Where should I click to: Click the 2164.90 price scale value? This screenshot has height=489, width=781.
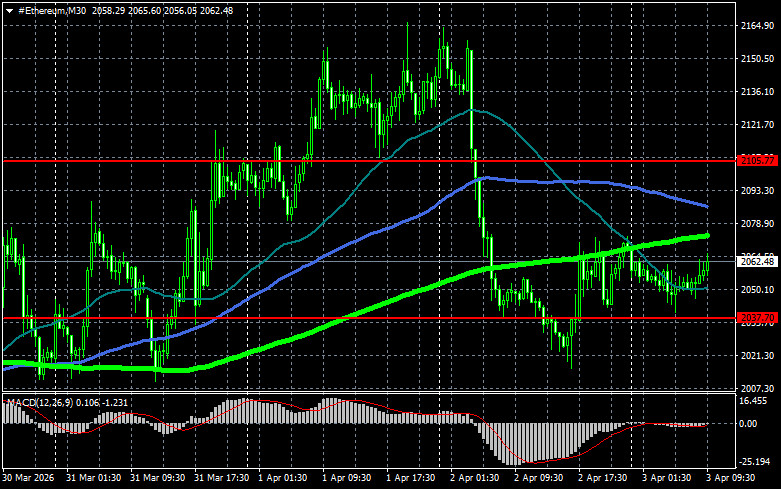pos(758,25)
